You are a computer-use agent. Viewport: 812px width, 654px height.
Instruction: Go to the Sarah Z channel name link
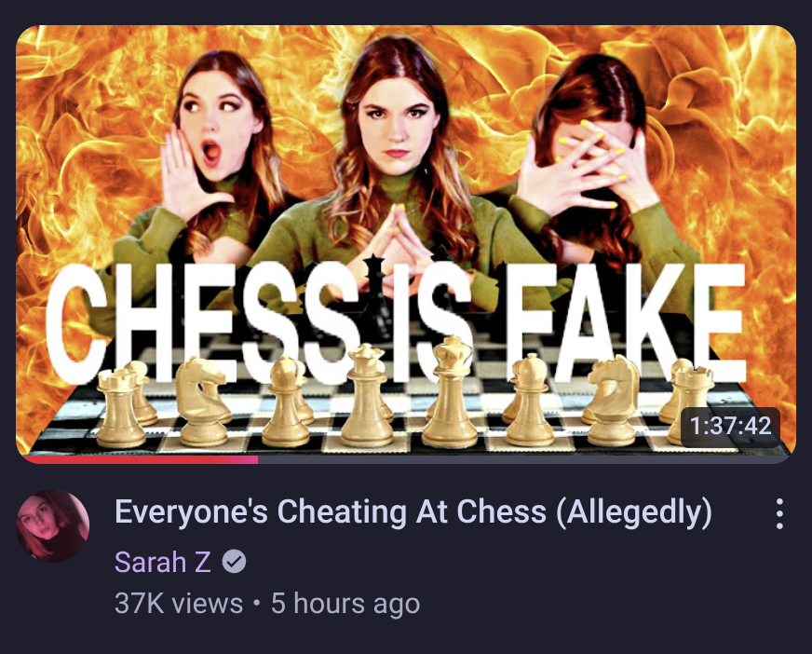coord(163,561)
